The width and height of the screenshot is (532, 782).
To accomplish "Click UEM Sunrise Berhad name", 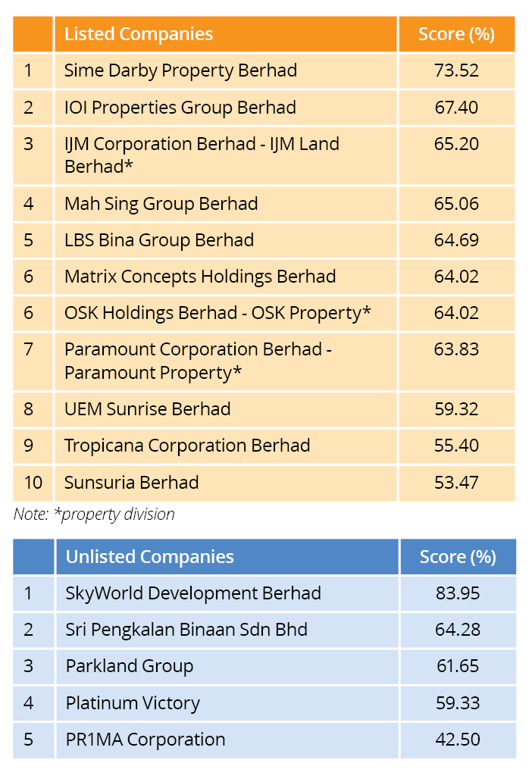I will [148, 409].
